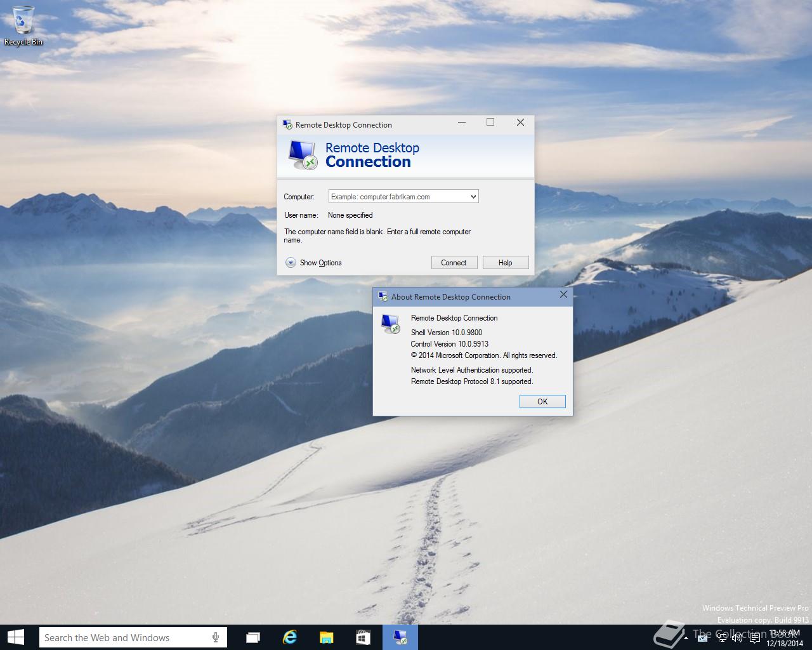Open the Recycle Bin desktop icon
The image size is (812, 650).
coord(23,26)
